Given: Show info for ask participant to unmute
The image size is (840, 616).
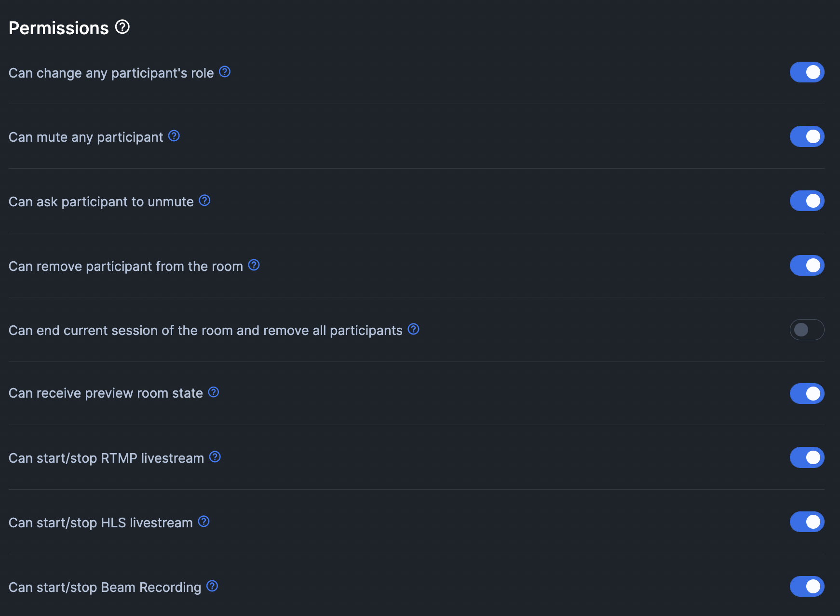Looking at the screenshot, I should click(204, 201).
